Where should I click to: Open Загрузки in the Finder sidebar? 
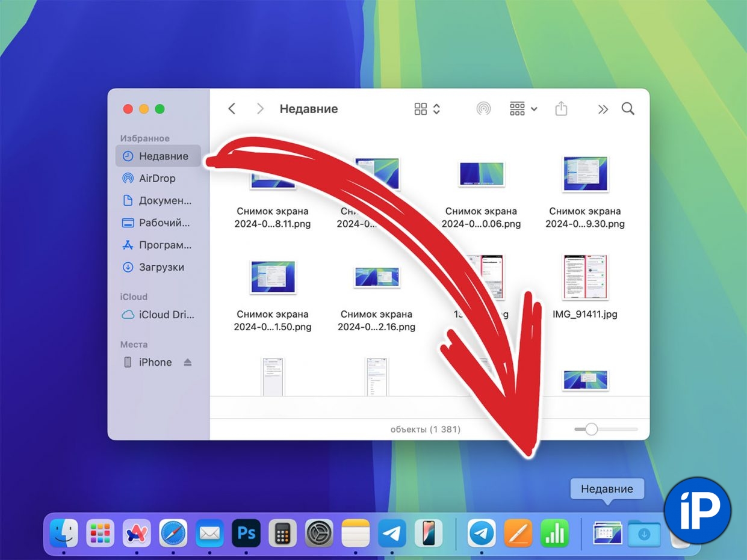coord(158,267)
